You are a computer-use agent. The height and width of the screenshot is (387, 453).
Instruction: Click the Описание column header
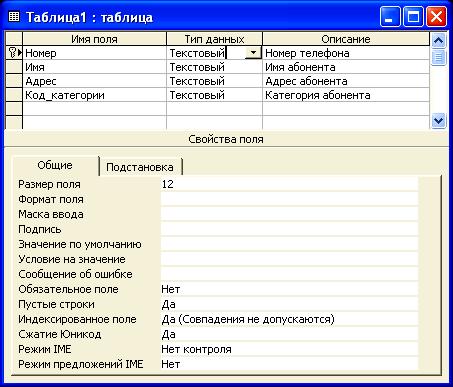(346, 39)
